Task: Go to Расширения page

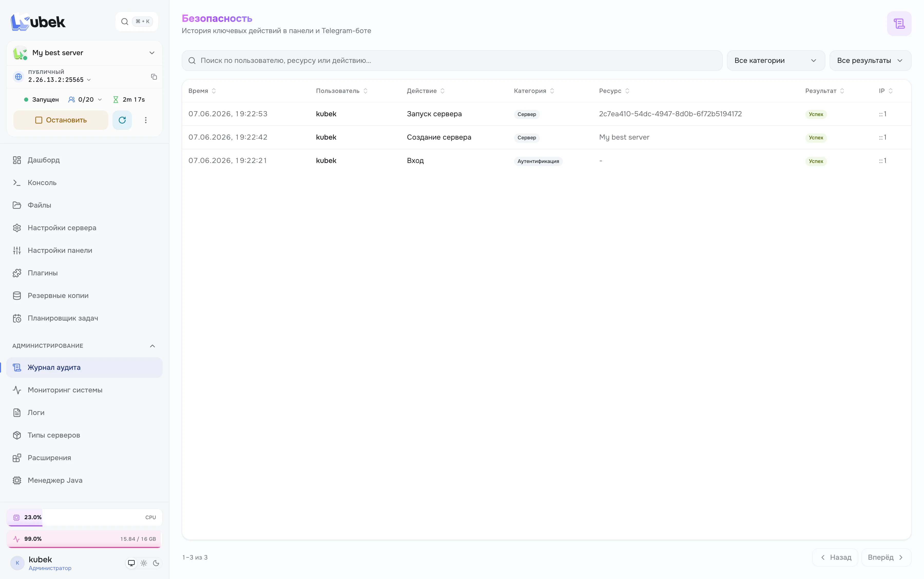Action: [x=84, y=458]
